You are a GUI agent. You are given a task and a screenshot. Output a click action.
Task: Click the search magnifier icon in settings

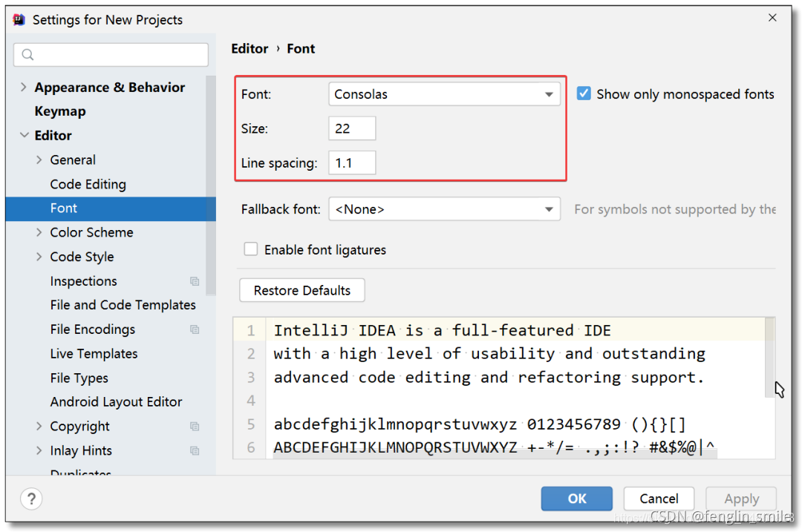coord(28,55)
